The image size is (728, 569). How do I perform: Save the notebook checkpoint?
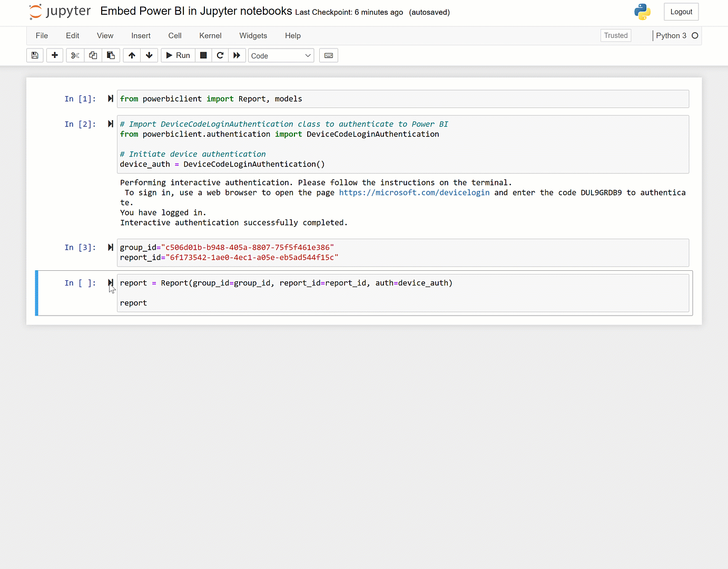(x=35, y=55)
